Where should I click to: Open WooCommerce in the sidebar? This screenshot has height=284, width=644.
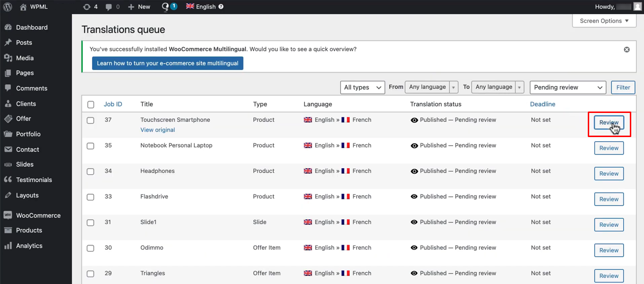click(x=38, y=215)
